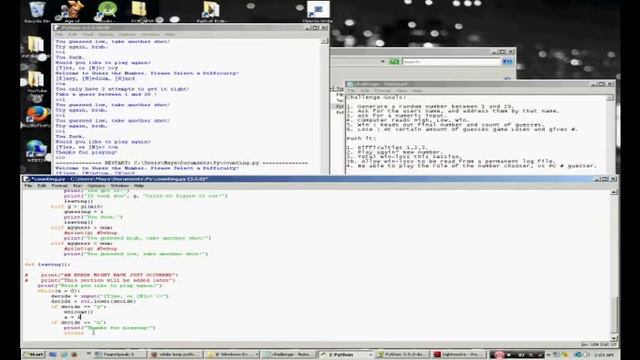Open Help menu in the Python Shell window
This screenshot has height=360, width=640.
click(169, 35)
